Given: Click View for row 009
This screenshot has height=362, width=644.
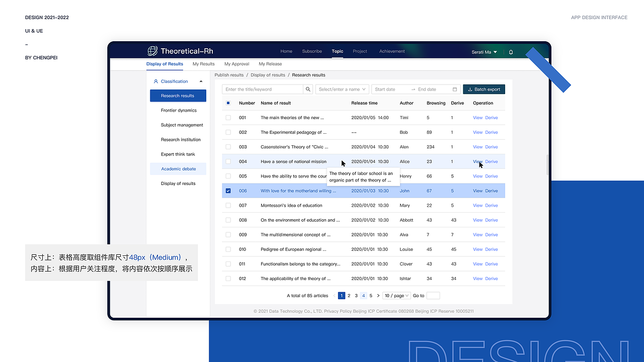Looking at the screenshot, I should [477, 234].
